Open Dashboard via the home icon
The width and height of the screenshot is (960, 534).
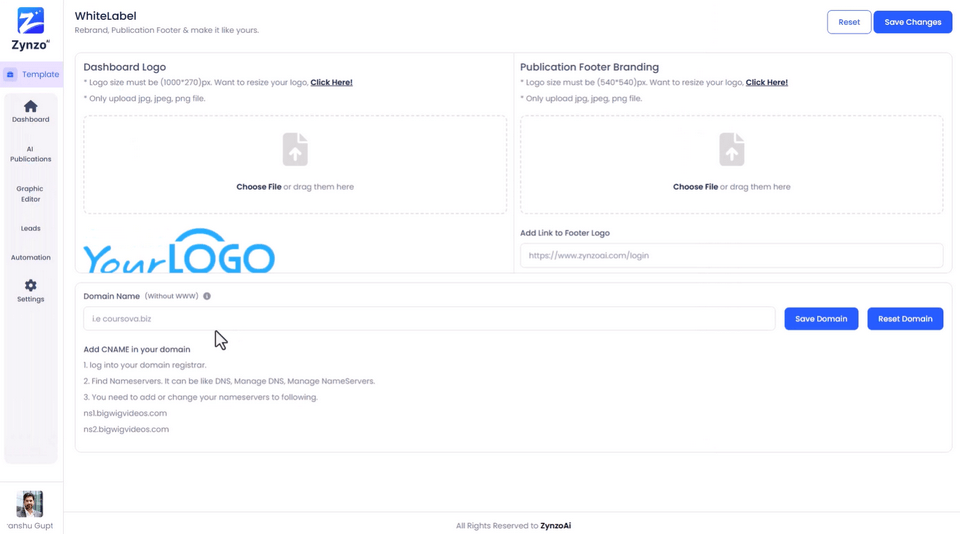pyautogui.click(x=31, y=107)
